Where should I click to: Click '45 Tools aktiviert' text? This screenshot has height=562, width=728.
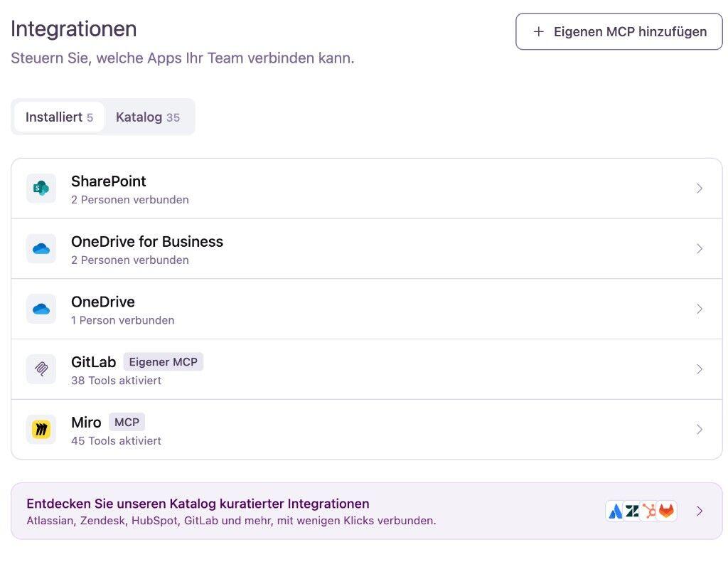tap(116, 441)
